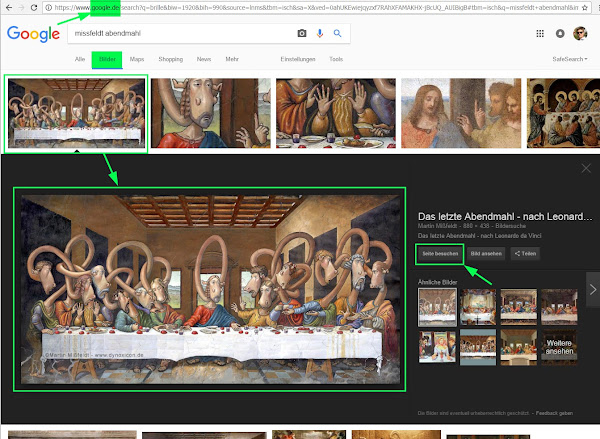Open fifth result thumbnail with golden halos
The height and width of the screenshot is (439, 600).
(563, 113)
